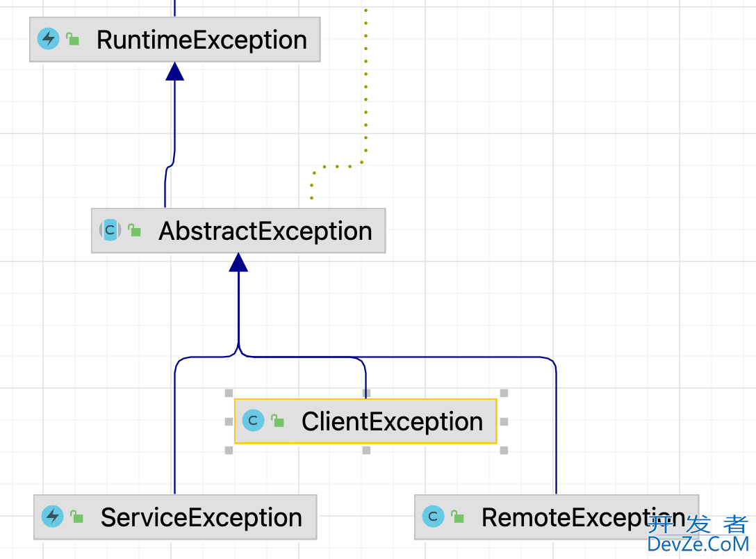Click the green lock icon beside RuntimeException
Image resolution: width=756 pixels, height=559 pixels.
click(x=72, y=40)
